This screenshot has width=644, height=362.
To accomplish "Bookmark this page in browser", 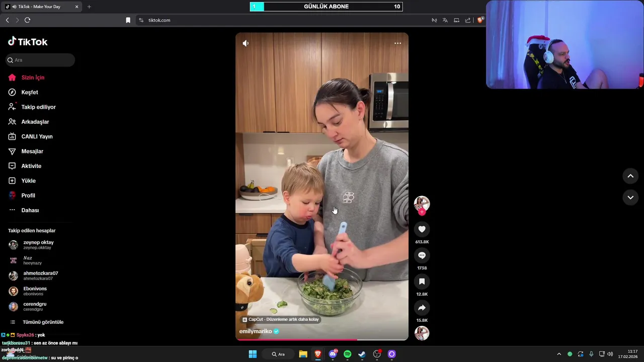I will [x=128, y=20].
